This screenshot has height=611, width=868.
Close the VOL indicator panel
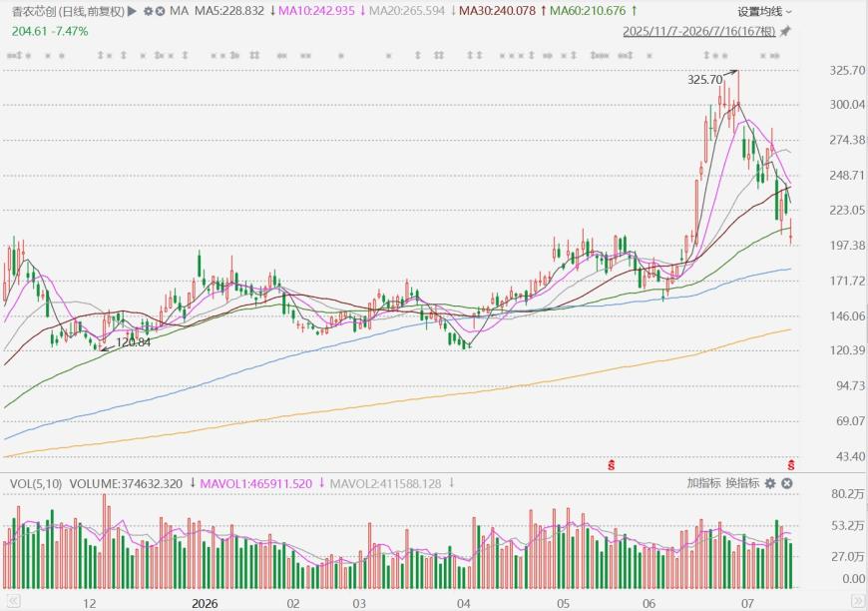click(786, 483)
